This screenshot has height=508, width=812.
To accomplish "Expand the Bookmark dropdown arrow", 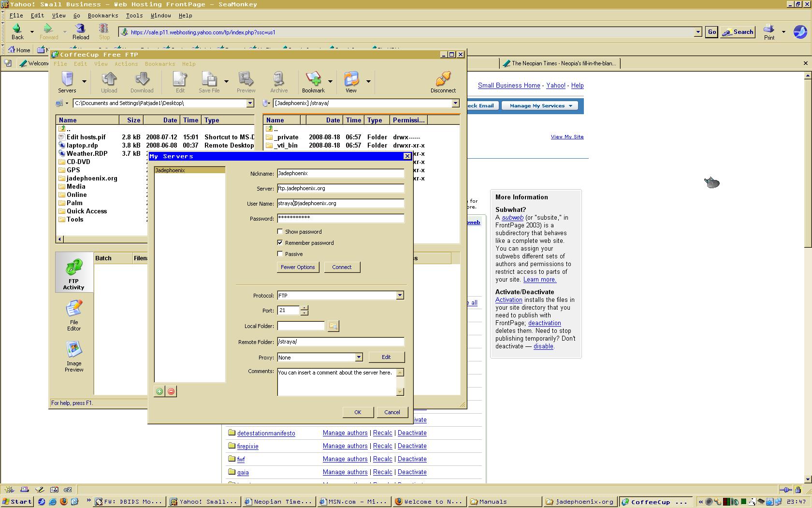I will pyautogui.click(x=330, y=82).
